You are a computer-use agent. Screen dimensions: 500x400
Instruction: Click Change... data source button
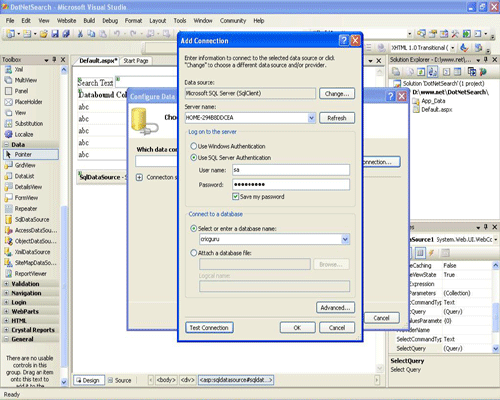coord(337,94)
